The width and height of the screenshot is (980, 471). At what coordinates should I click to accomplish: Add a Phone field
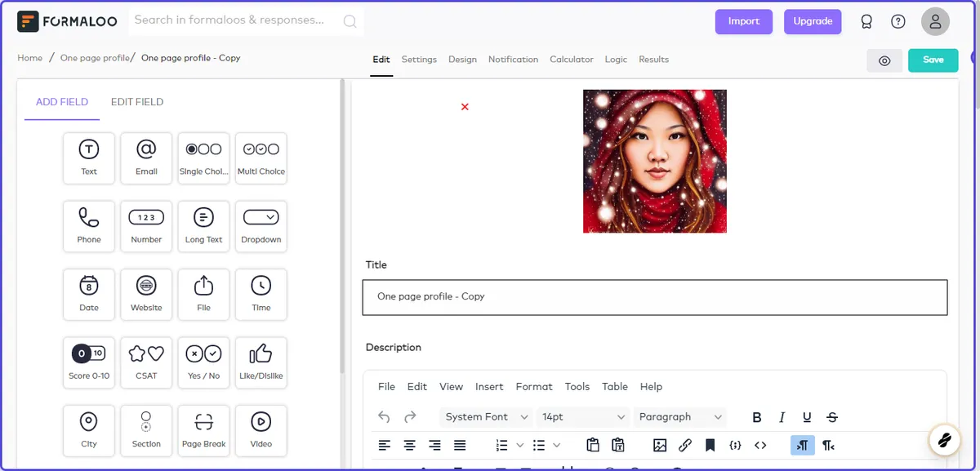(89, 226)
